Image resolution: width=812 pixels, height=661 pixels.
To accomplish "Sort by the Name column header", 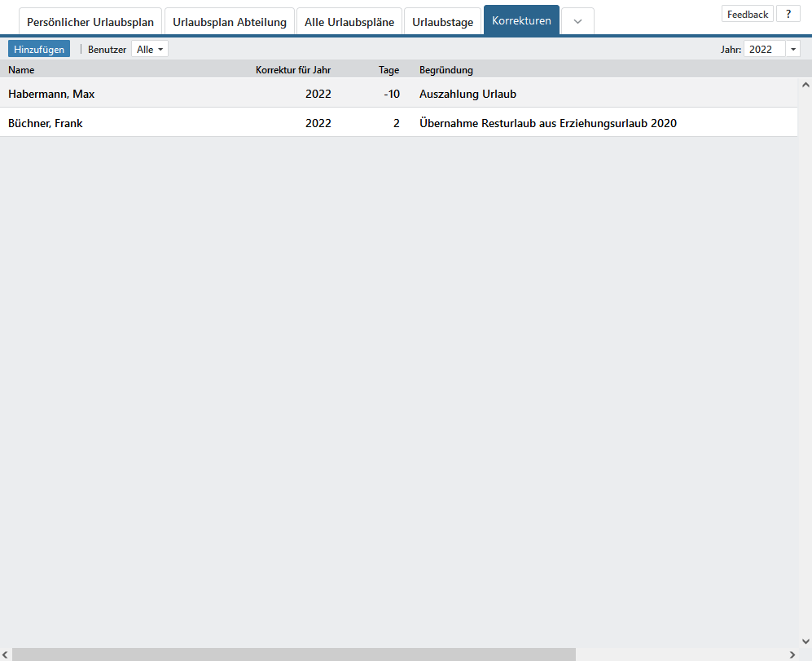I will point(21,70).
